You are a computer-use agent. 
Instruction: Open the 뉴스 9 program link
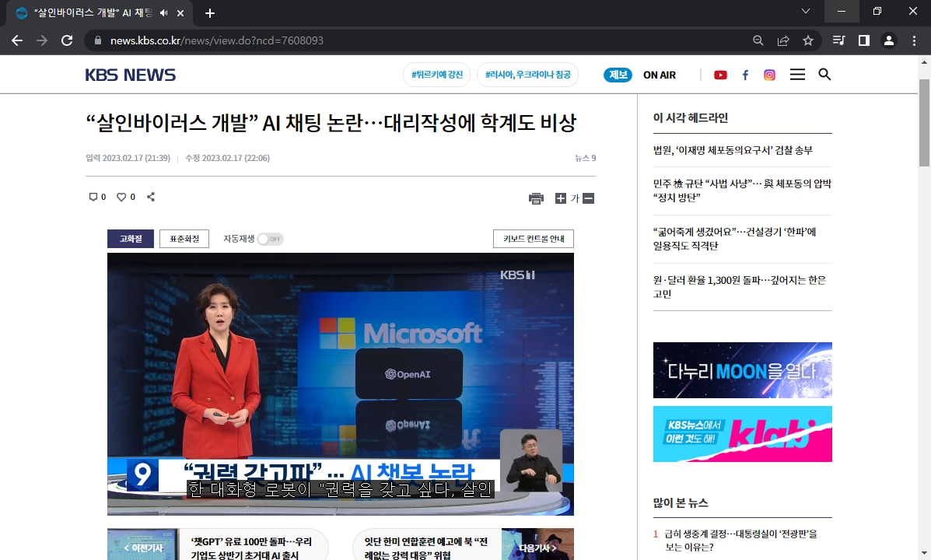(585, 158)
